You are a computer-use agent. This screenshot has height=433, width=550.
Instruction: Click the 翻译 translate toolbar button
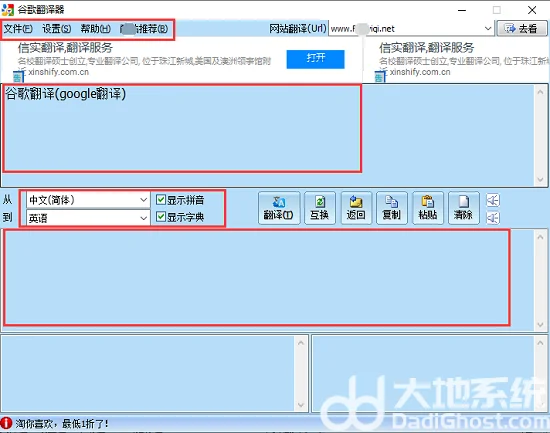279,208
